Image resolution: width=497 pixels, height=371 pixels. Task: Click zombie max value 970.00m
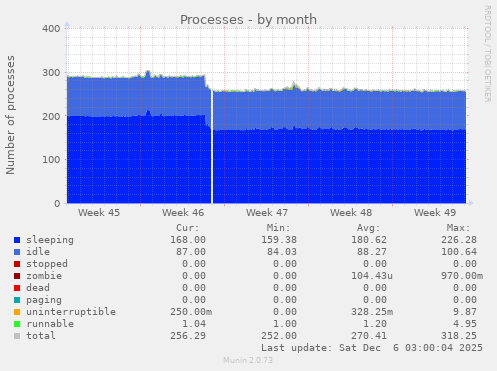pos(462,276)
